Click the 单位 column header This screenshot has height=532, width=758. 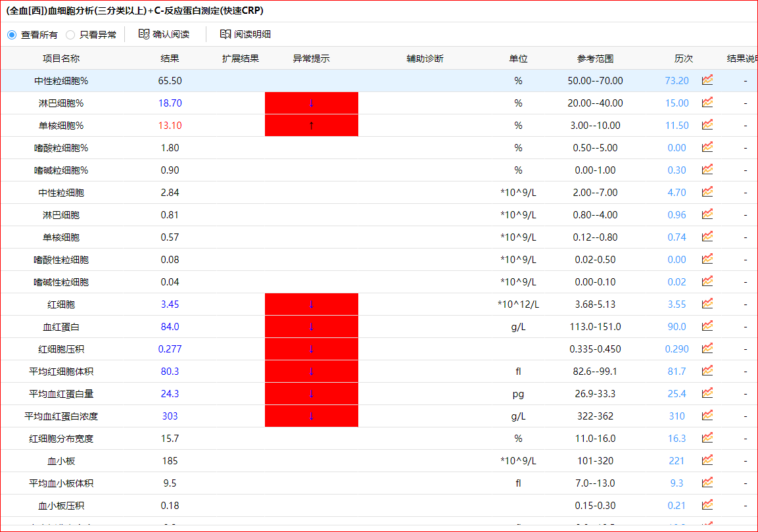[x=518, y=59]
